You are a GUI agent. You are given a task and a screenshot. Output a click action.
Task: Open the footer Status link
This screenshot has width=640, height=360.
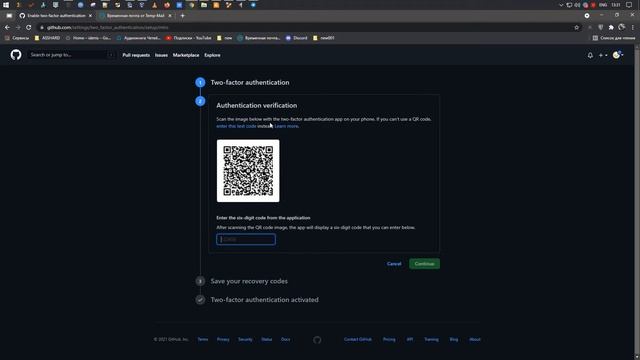[267, 339]
